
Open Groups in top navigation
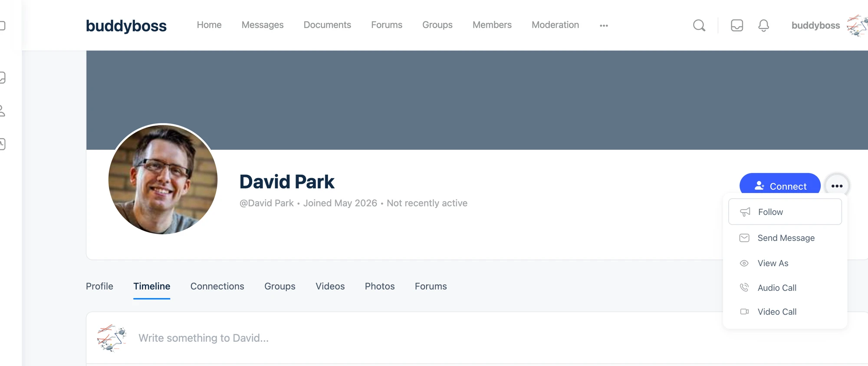(437, 25)
